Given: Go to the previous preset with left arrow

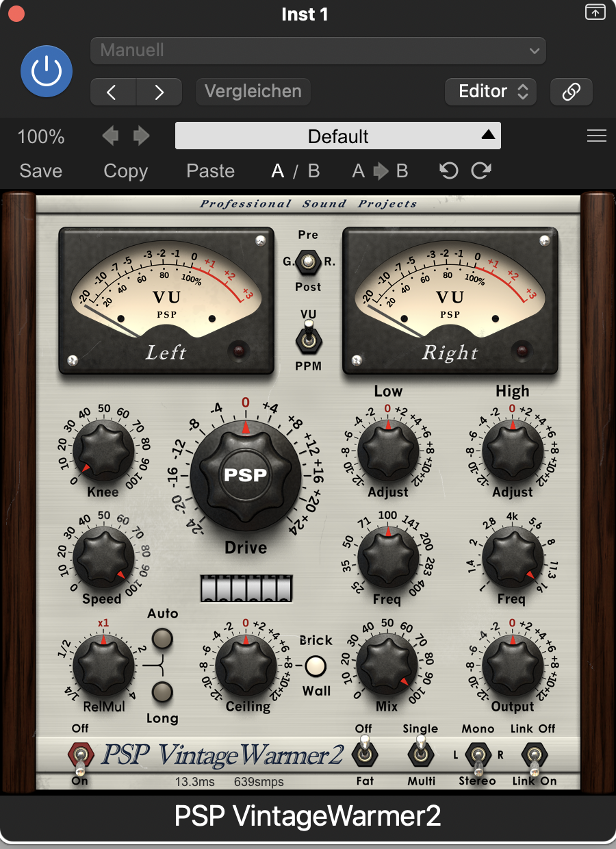Looking at the screenshot, I should click(x=114, y=92).
